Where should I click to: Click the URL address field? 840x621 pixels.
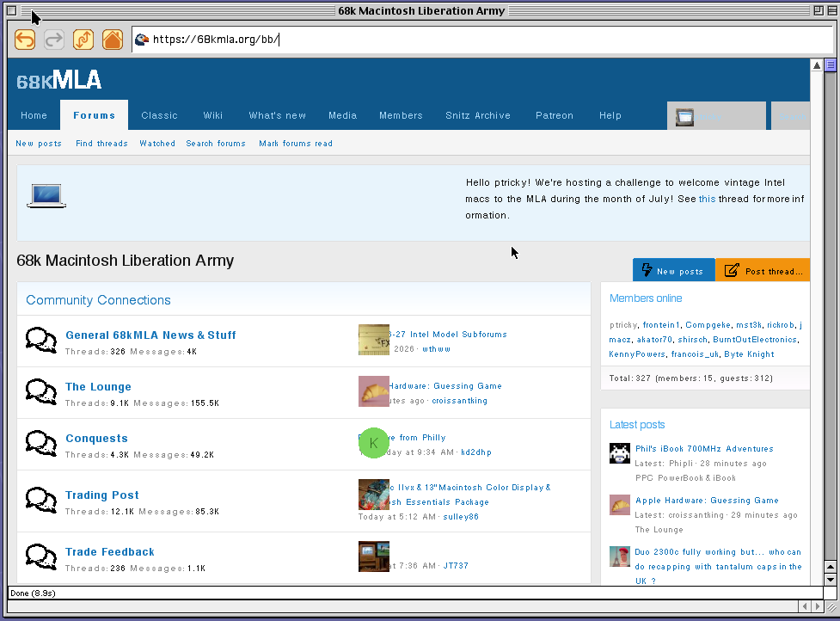(x=481, y=40)
